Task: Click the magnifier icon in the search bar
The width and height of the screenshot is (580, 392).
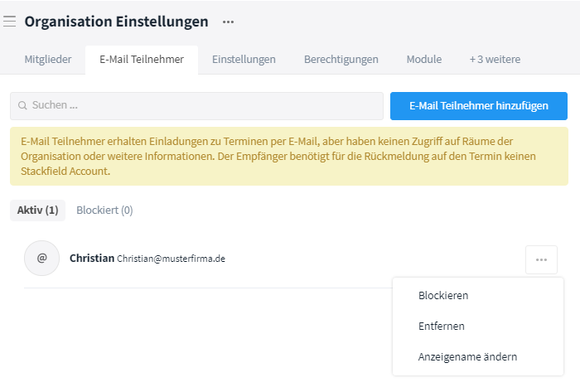Action: tap(22, 106)
